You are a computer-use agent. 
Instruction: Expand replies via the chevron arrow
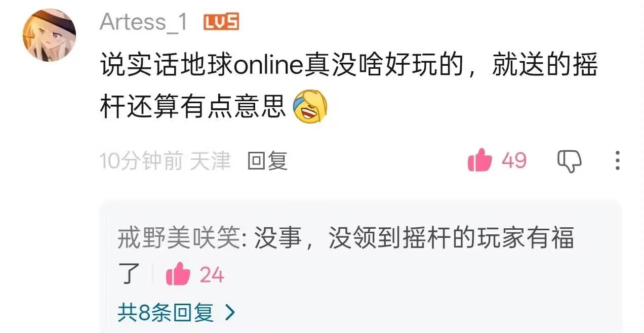pos(230,312)
